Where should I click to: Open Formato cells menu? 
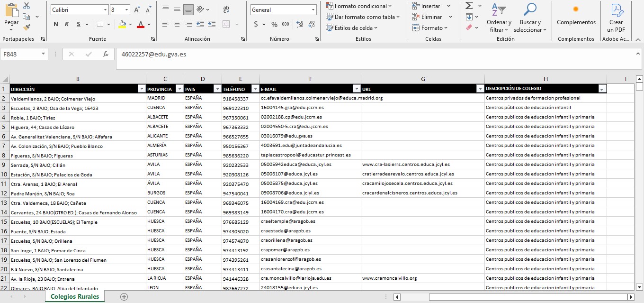tap(430, 28)
